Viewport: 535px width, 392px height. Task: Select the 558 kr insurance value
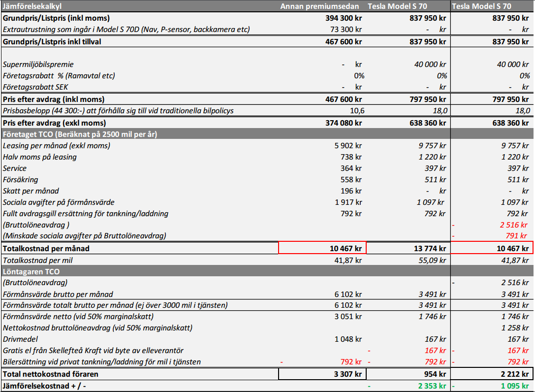(x=351, y=179)
